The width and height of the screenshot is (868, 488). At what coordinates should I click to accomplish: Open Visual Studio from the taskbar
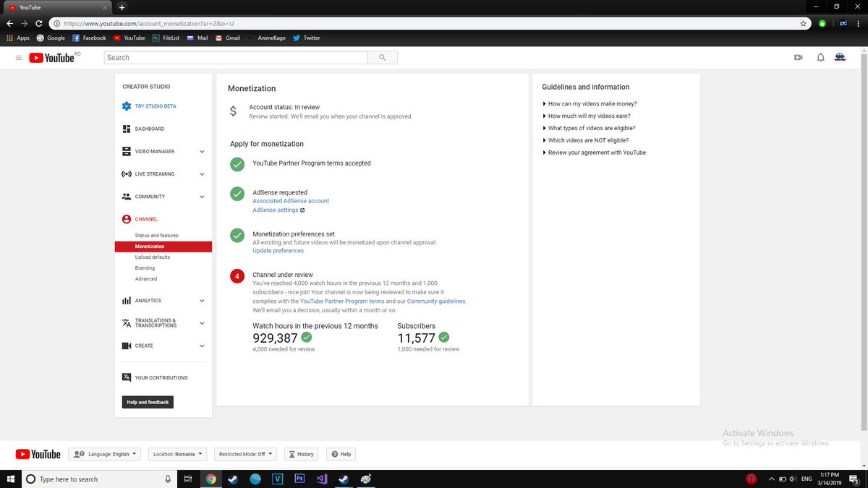322,479
